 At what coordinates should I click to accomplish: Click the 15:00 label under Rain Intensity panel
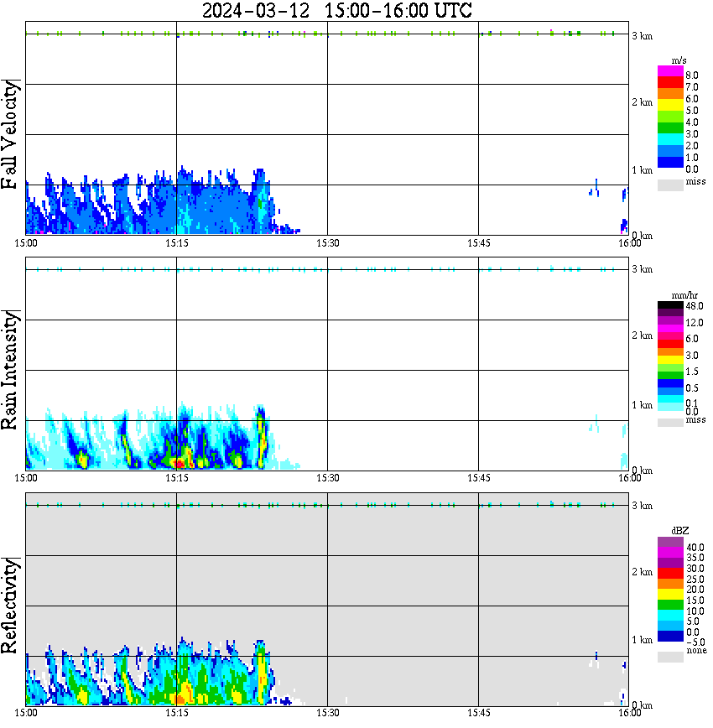[x=26, y=478]
